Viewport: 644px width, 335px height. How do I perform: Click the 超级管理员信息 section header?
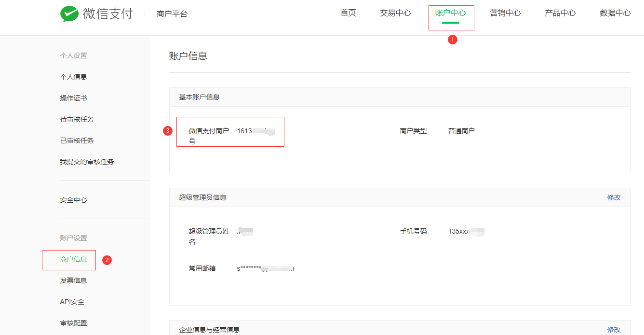pos(202,197)
